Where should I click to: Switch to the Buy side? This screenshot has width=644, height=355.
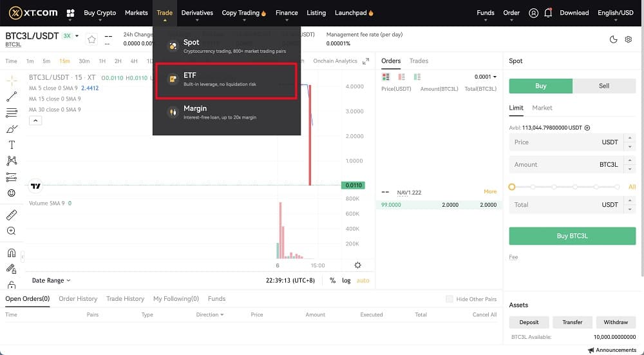coord(540,86)
